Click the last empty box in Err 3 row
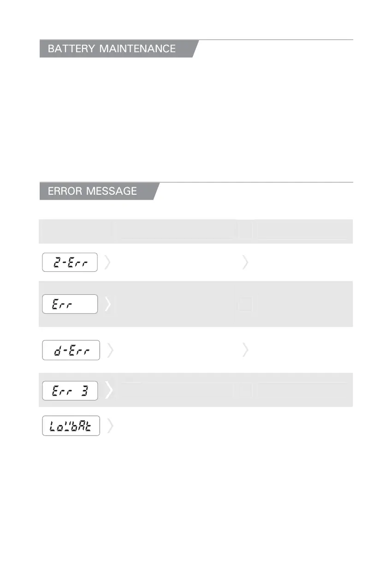Image resolution: width=392 pixels, height=562 pixels. point(302,390)
